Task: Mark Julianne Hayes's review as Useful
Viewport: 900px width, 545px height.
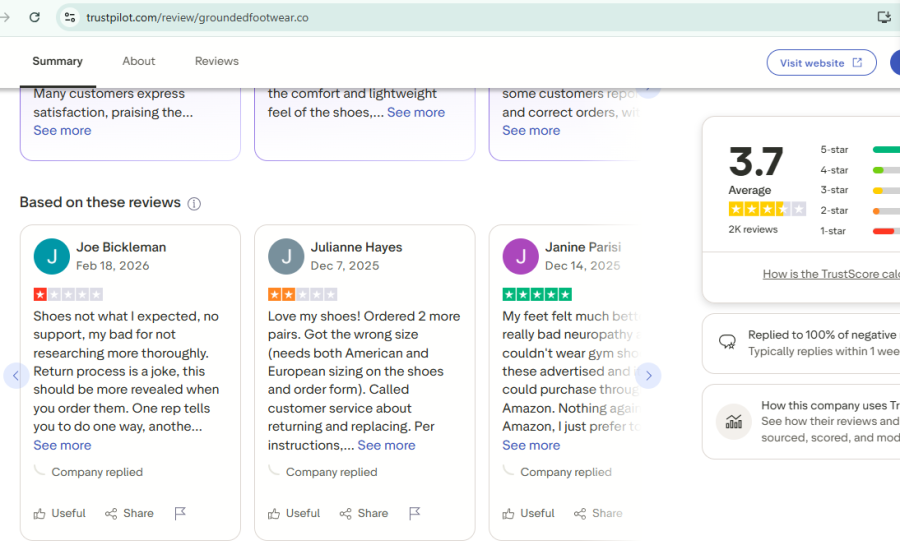Action: tap(293, 513)
